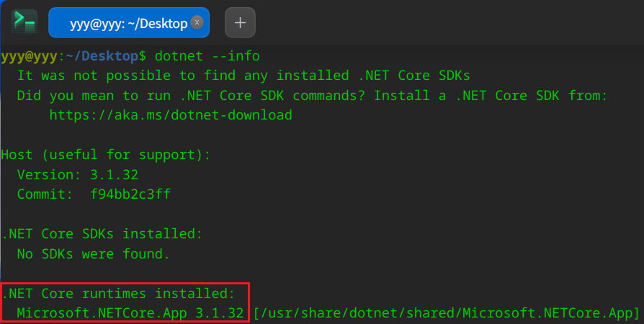
Task: Click the 'Install a .NET Core SDK from:' text
Action: [x=491, y=95]
